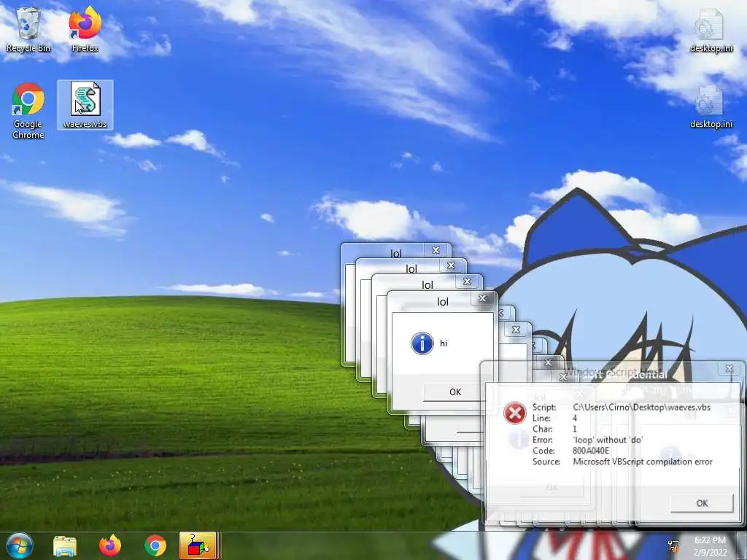Open Windows Explorer from the taskbar

pyautogui.click(x=65, y=545)
